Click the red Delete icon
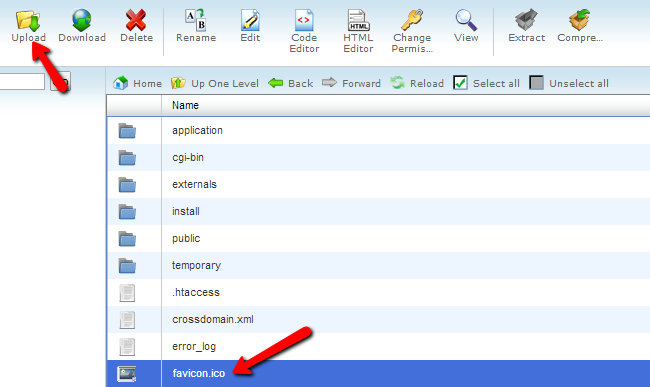 click(136, 20)
